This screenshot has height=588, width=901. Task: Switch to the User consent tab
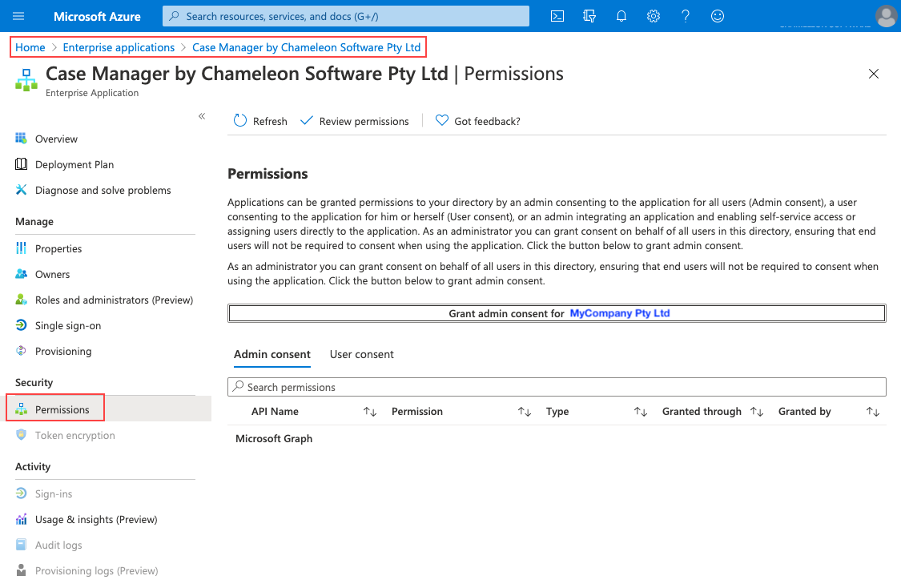click(x=362, y=354)
